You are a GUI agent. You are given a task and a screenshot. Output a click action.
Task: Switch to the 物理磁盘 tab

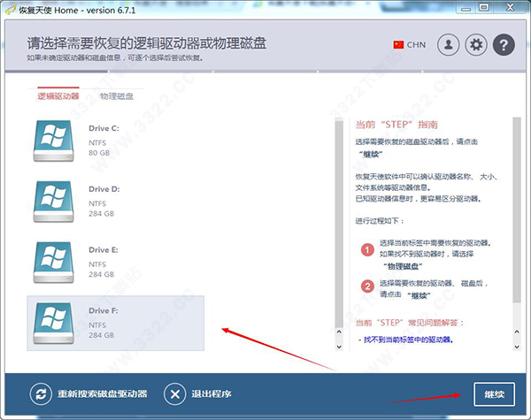[117, 96]
